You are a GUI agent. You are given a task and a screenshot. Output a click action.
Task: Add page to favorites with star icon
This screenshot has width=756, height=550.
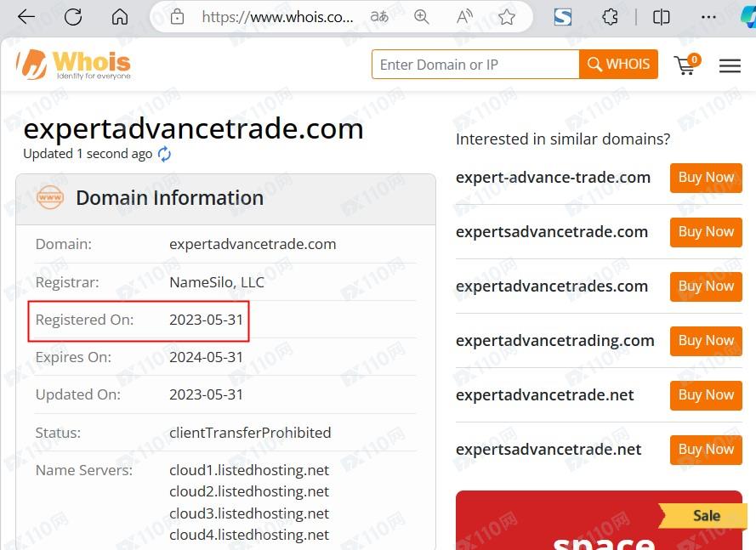(506, 17)
